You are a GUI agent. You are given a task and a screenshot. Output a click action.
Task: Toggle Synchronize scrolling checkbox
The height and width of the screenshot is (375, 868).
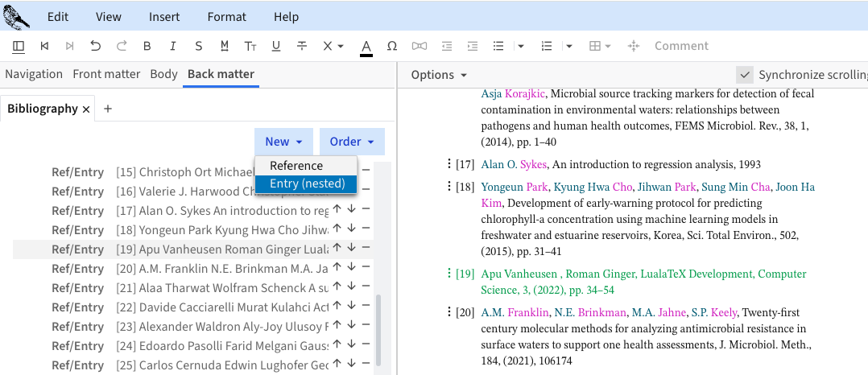point(745,75)
